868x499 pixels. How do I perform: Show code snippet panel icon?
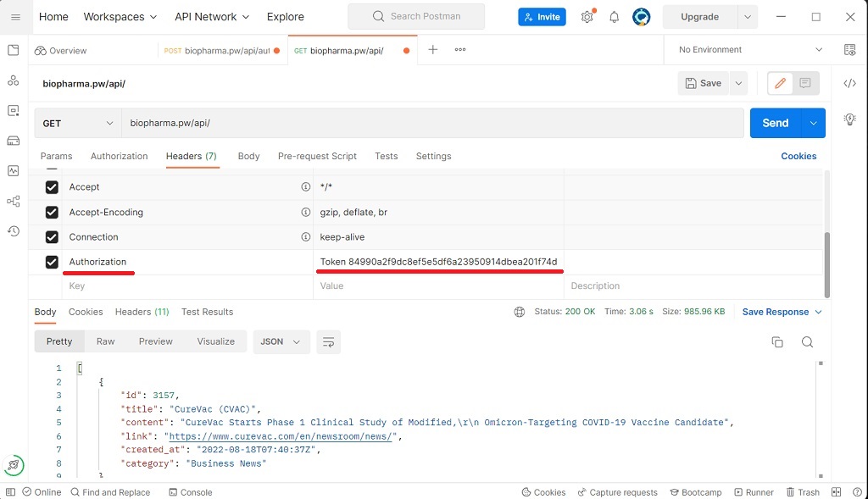click(849, 83)
